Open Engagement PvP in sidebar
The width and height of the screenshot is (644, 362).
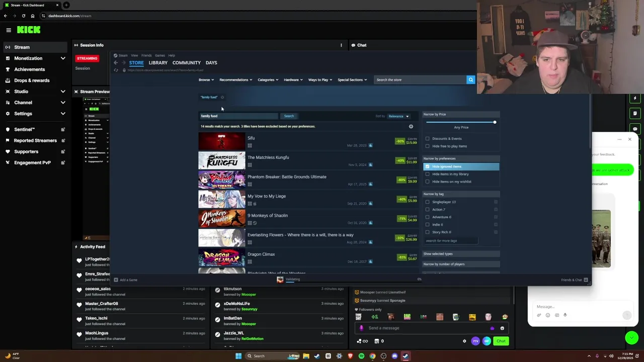click(x=32, y=162)
